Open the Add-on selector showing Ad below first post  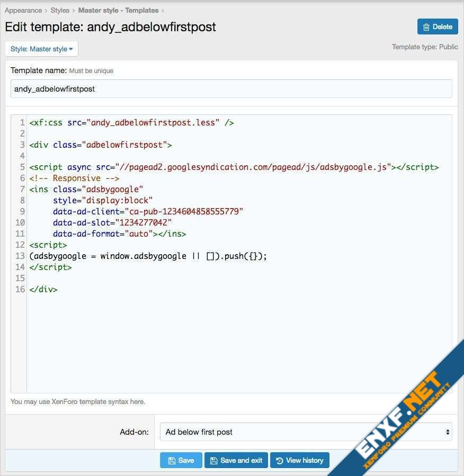tap(306, 432)
